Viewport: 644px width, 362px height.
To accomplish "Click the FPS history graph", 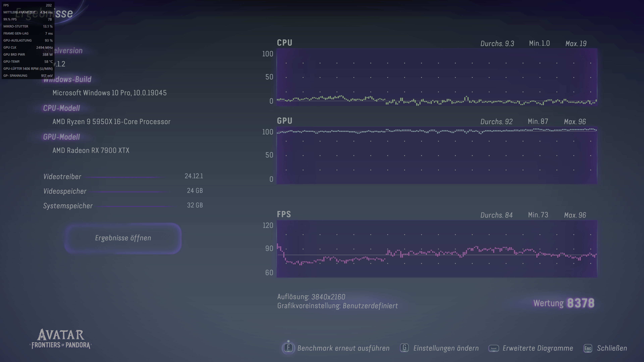I will tap(437, 249).
